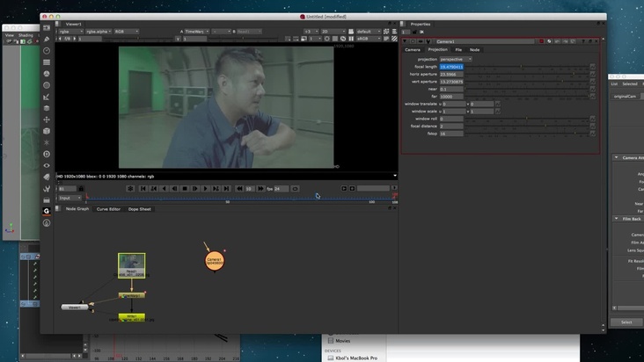The height and width of the screenshot is (362, 644).
Task: Adjust the horiz aperture slider
Action: (x=528, y=75)
